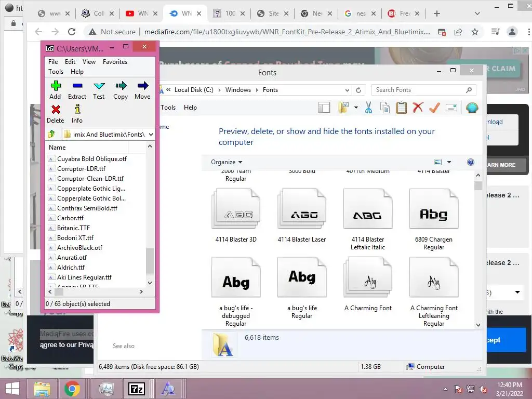Open a new browser tab
This screenshot has width=532, height=399.
pyautogui.click(x=437, y=14)
